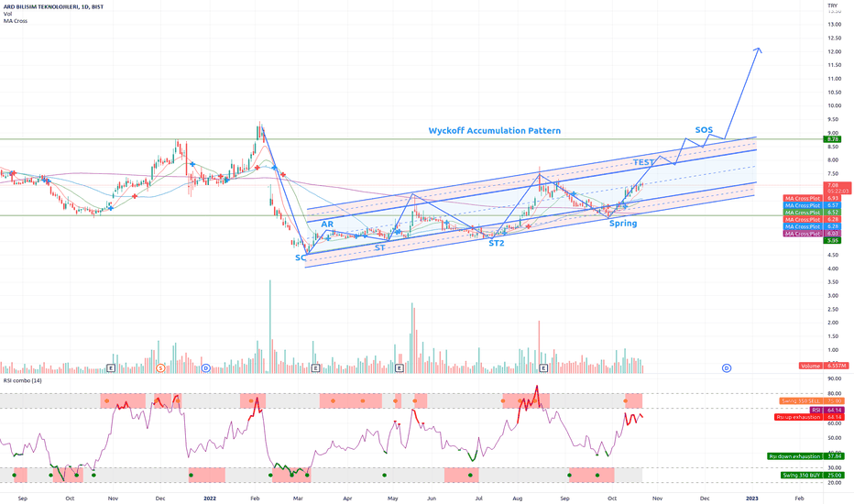Click the current price label 7.08
Image resolution: width=854 pixels, height=504 pixels.
(x=838, y=188)
